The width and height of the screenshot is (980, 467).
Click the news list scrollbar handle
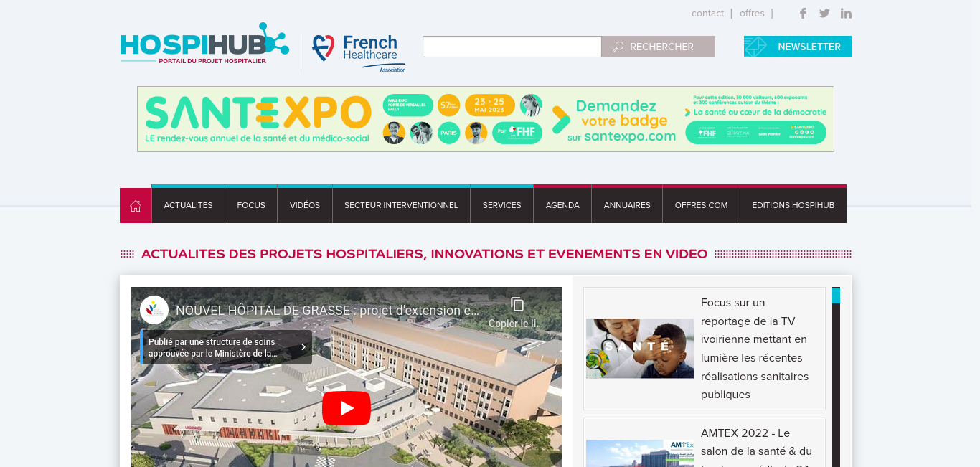(836, 296)
